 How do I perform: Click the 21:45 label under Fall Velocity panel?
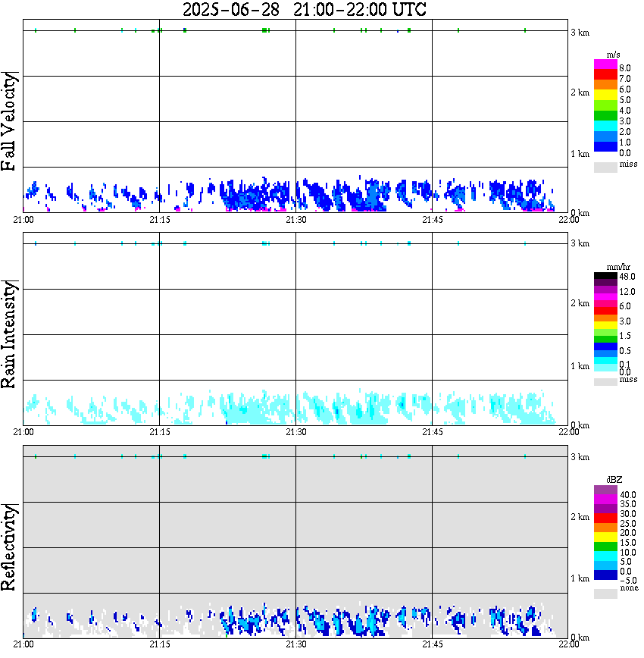point(433,220)
